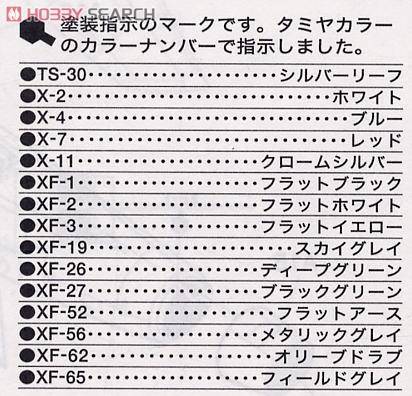Select the XF-2 color code
The width and height of the screenshot is (412, 396).
coord(56,204)
